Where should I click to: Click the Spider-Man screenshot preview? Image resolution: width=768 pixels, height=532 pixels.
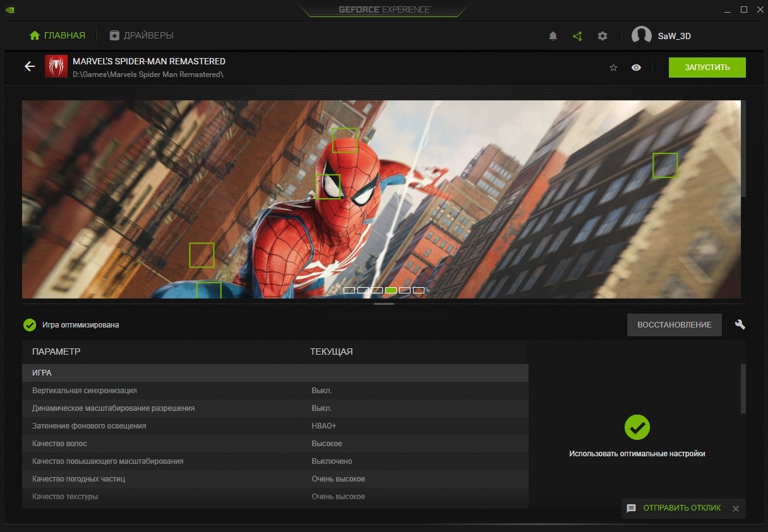click(x=381, y=199)
